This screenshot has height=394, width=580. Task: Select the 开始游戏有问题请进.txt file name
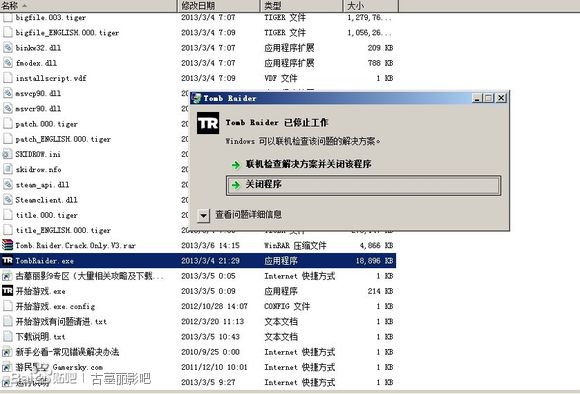[61, 321]
